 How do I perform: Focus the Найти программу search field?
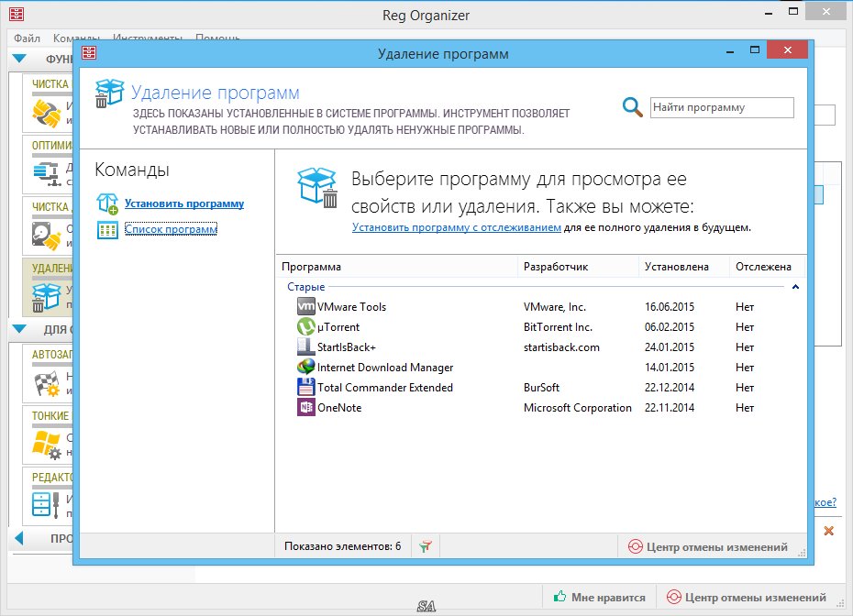[722, 107]
